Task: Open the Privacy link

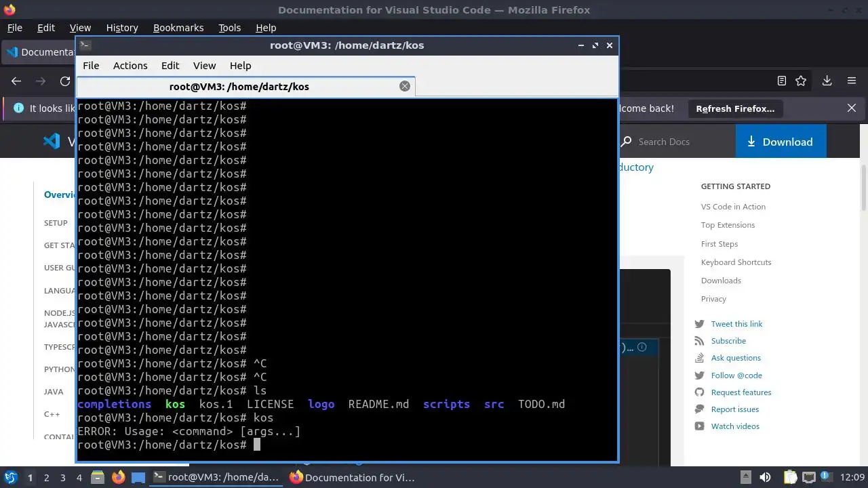Action: (x=713, y=299)
